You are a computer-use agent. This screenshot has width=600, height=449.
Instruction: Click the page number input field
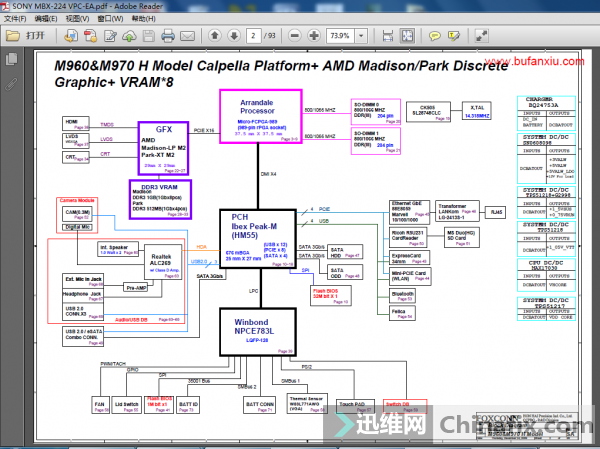(253, 36)
